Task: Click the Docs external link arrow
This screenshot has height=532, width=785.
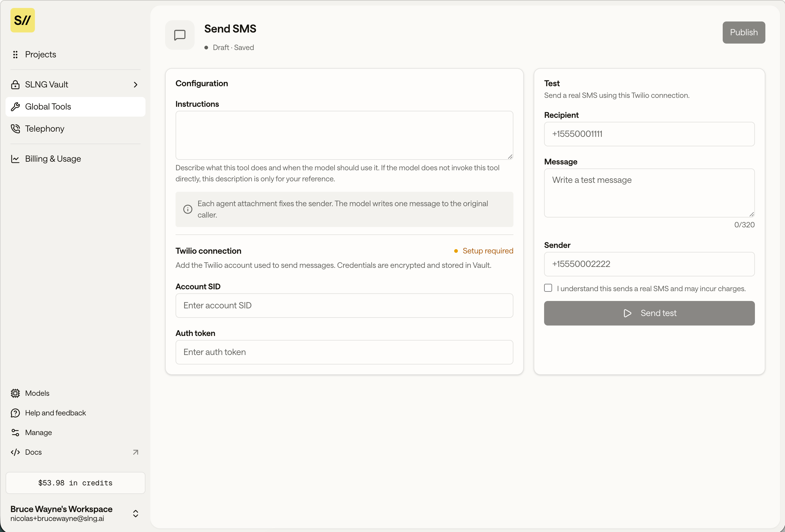Action: click(x=135, y=452)
